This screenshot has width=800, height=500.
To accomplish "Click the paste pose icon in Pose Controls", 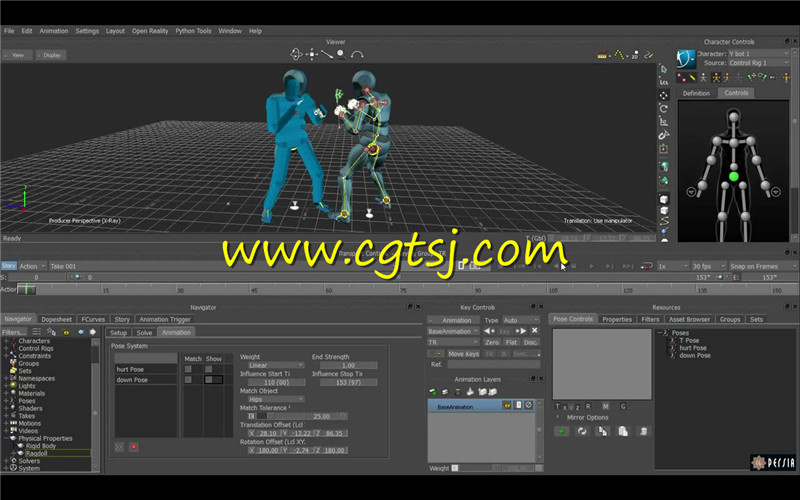I will click(623, 432).
